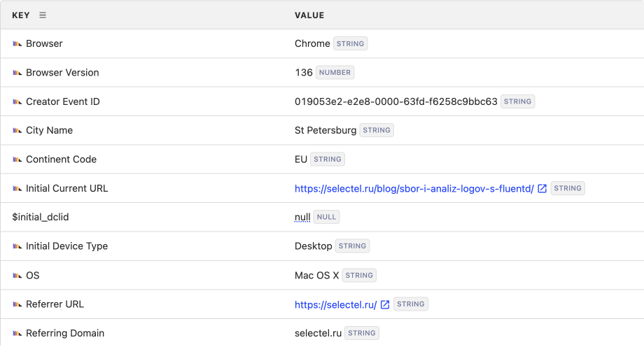Image resolution: width=644 pixels, height=347 pixels.
Task: Click the NUMBER type badge next to 136
Action: [x=335, y=73]
